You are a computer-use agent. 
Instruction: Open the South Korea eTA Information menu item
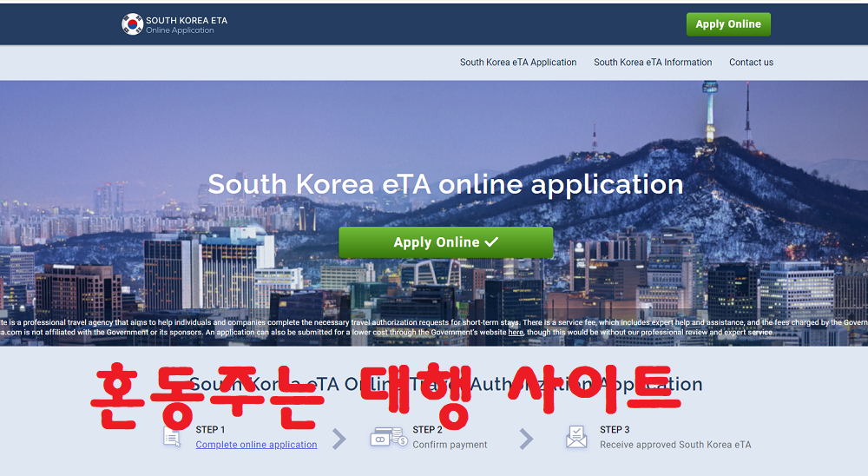tap(653, 63)
